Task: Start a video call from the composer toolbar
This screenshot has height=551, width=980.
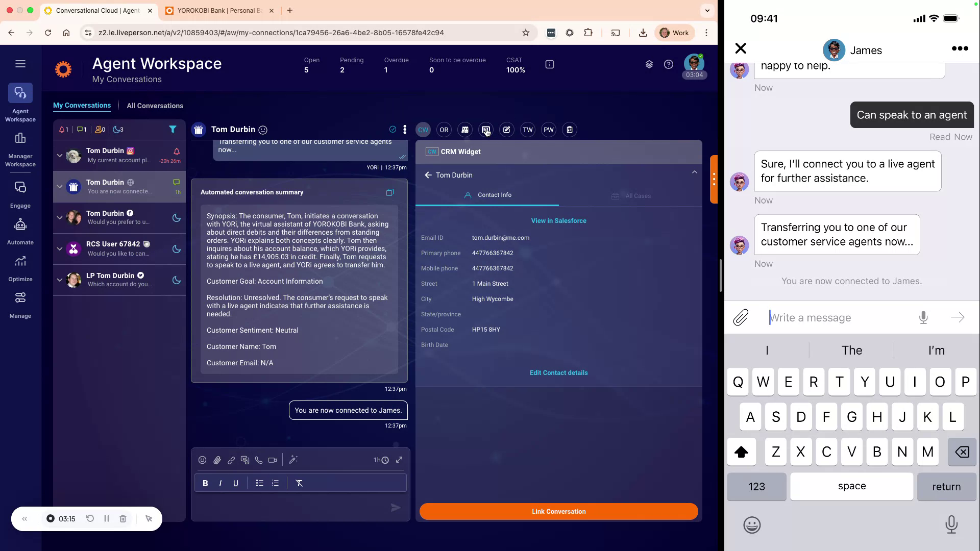Action: coord(273,460)
